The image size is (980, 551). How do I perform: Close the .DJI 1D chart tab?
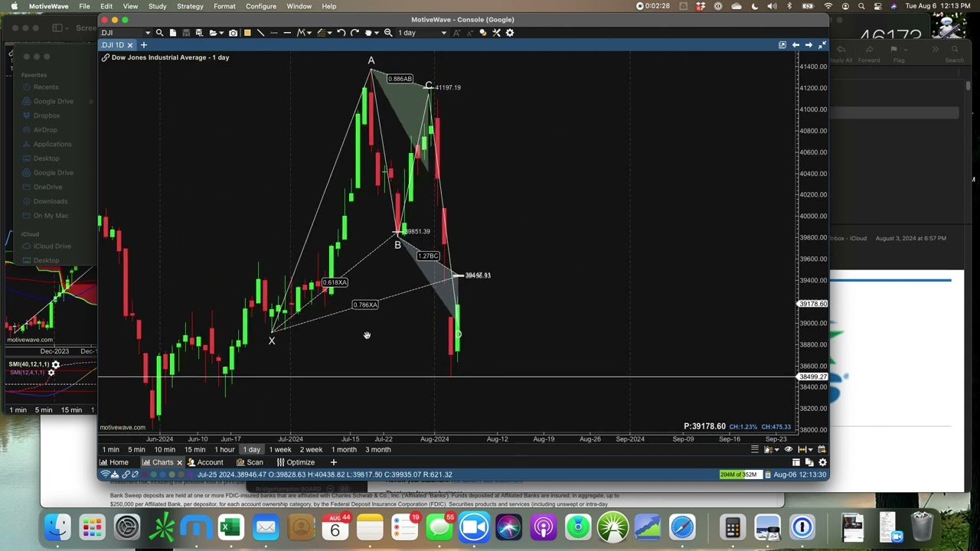[x=130, y=45]
